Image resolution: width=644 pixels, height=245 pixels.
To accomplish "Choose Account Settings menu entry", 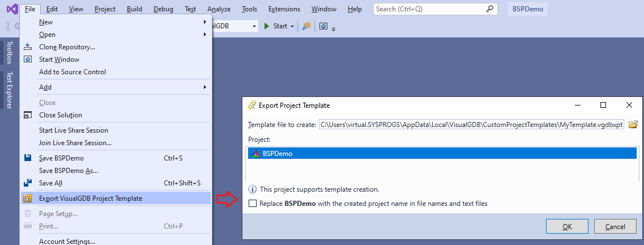I will [116, 242].
